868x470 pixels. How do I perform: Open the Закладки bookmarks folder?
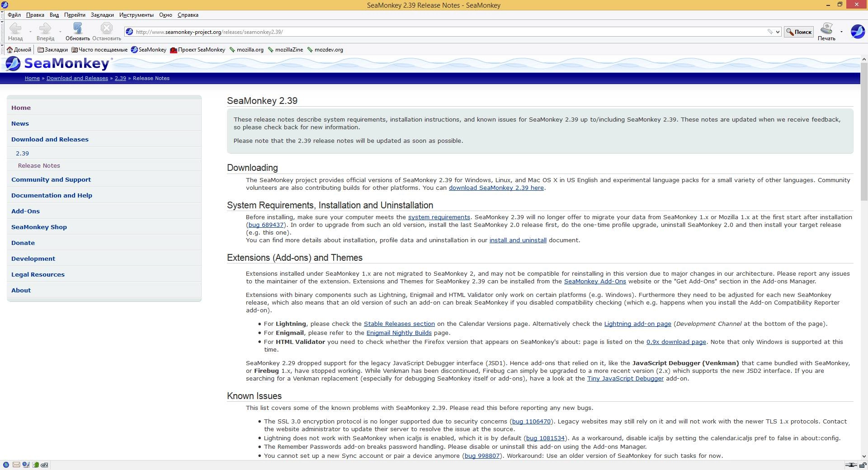pos(52,50)
